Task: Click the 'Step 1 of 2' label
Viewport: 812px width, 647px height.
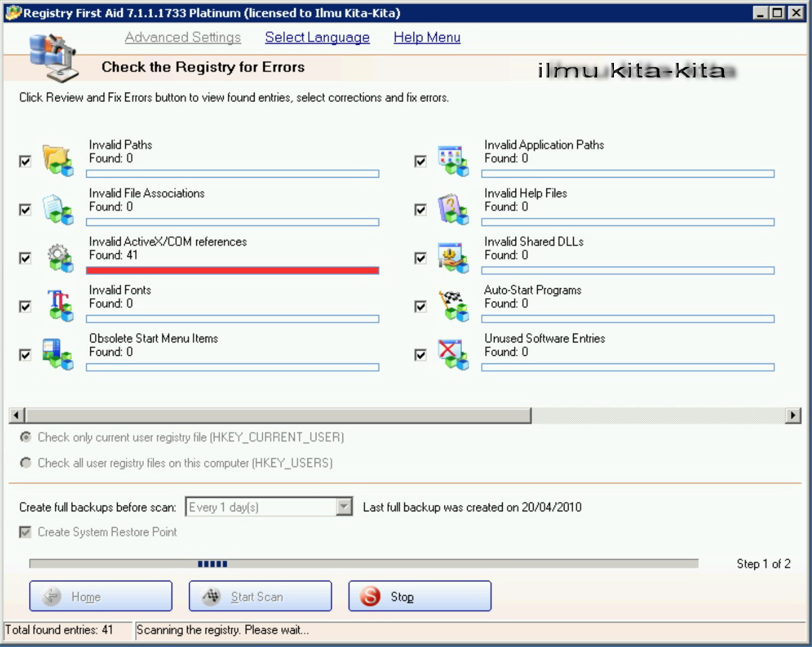Action: 764,564
